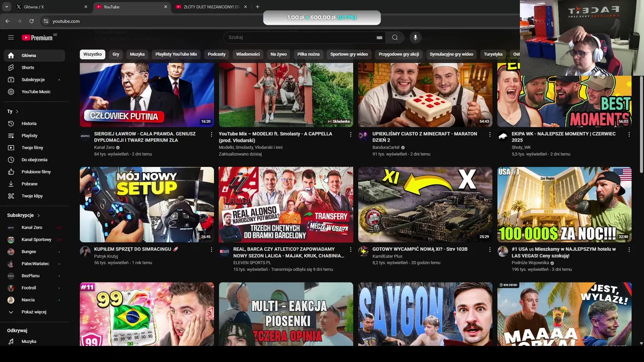The height and width of the screenshot is (362, 644).
Task: Open Główna home in the sidebar
Action: point(34,55)
